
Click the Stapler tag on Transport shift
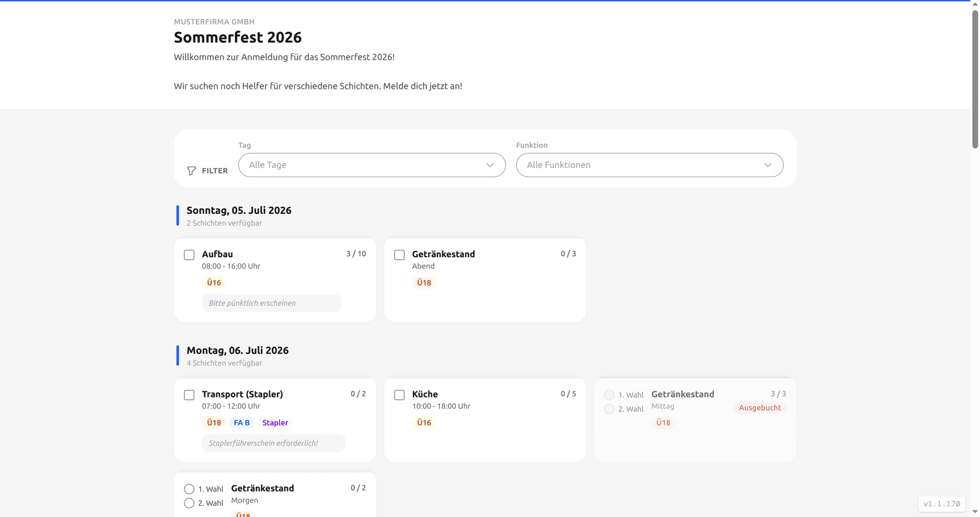275,423
